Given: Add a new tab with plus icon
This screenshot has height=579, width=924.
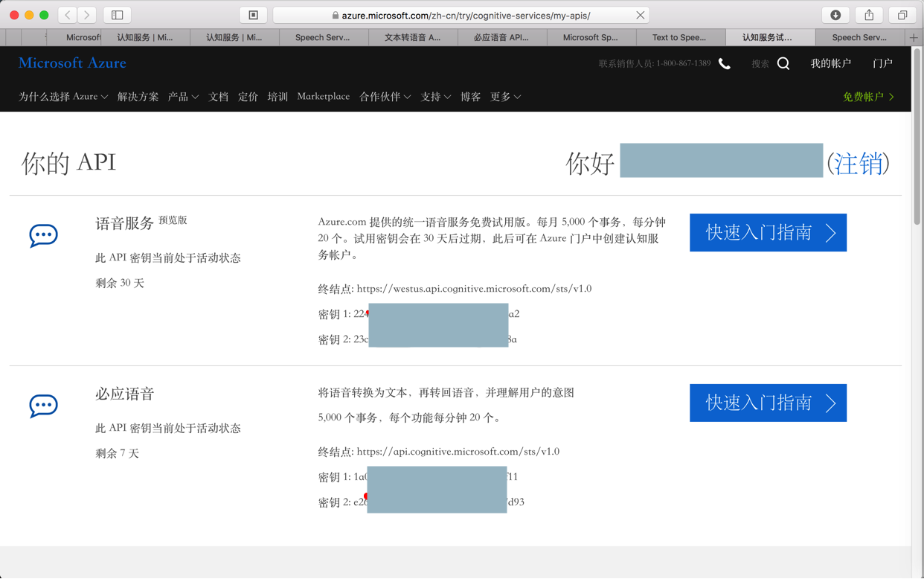Looking at the screenshot, I should pyautogui.click(x=914, y=37).
